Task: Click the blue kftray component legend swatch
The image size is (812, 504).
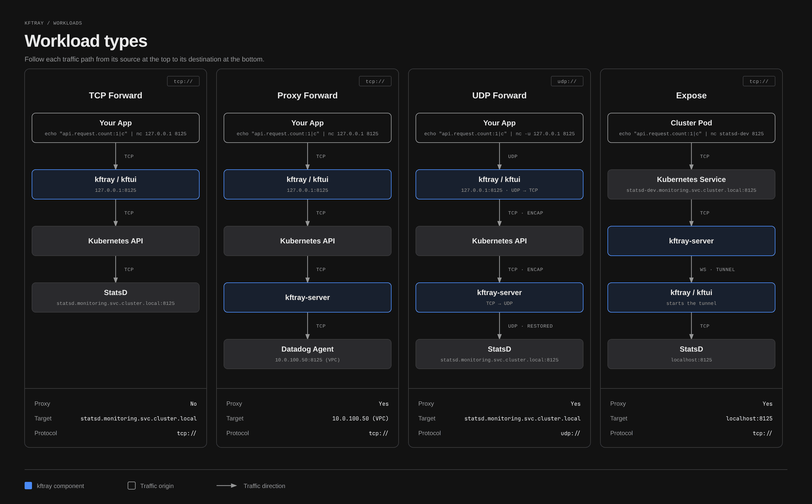Action: click(x=28, y=486)
